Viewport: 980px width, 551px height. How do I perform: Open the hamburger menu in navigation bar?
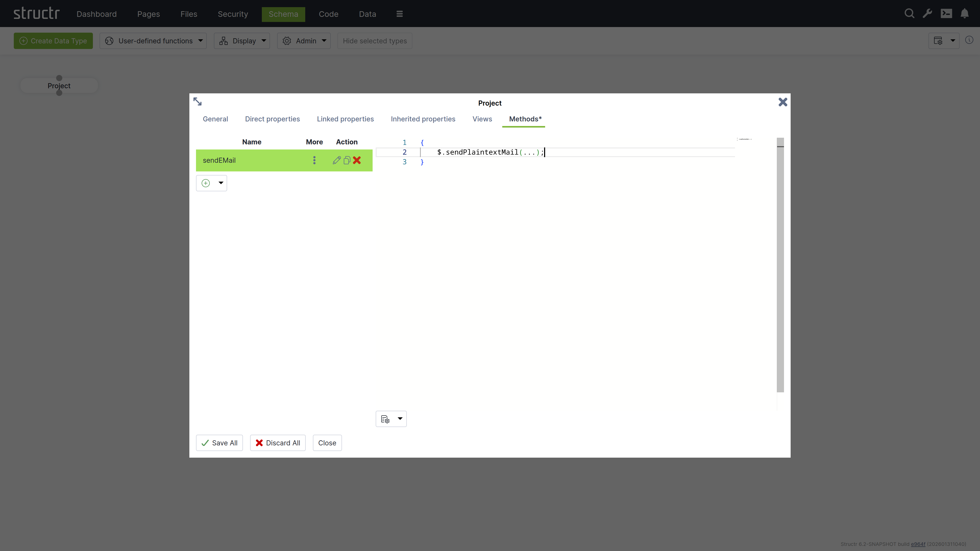[x=399, y=14]
